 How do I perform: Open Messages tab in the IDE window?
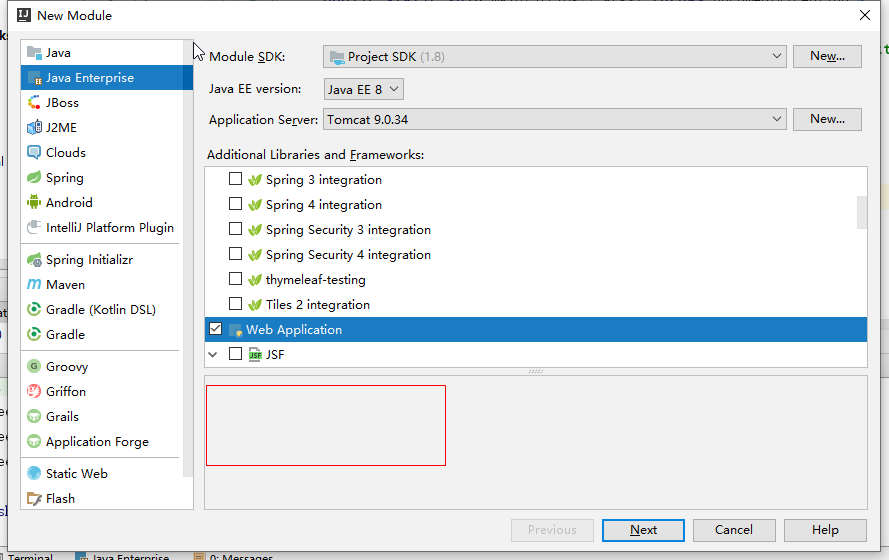click(234, 556)
